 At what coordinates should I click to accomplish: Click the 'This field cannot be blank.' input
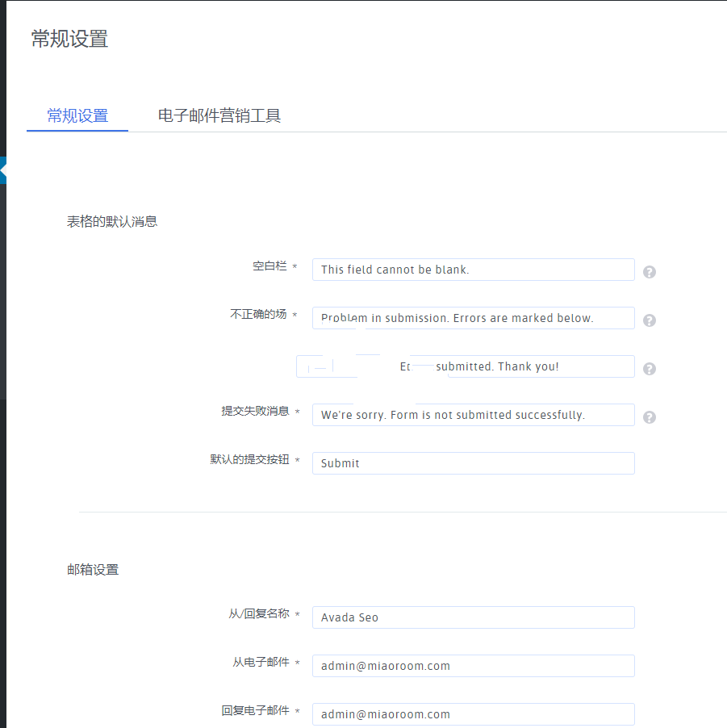(x=473, y=270)
